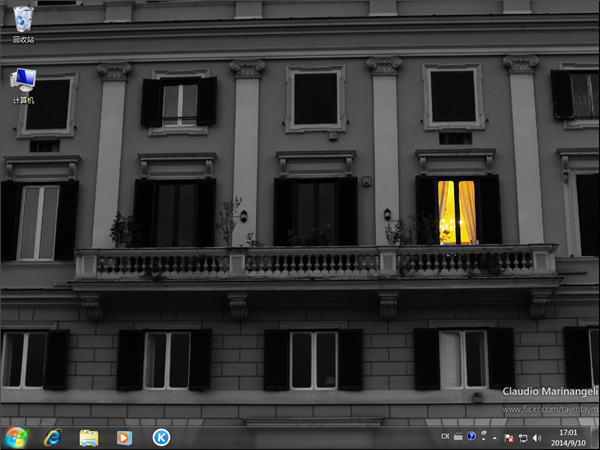Launch Windows Media Player from taskbar
Viewport: 600px width, 450px height.
click(x=125, y=437)
